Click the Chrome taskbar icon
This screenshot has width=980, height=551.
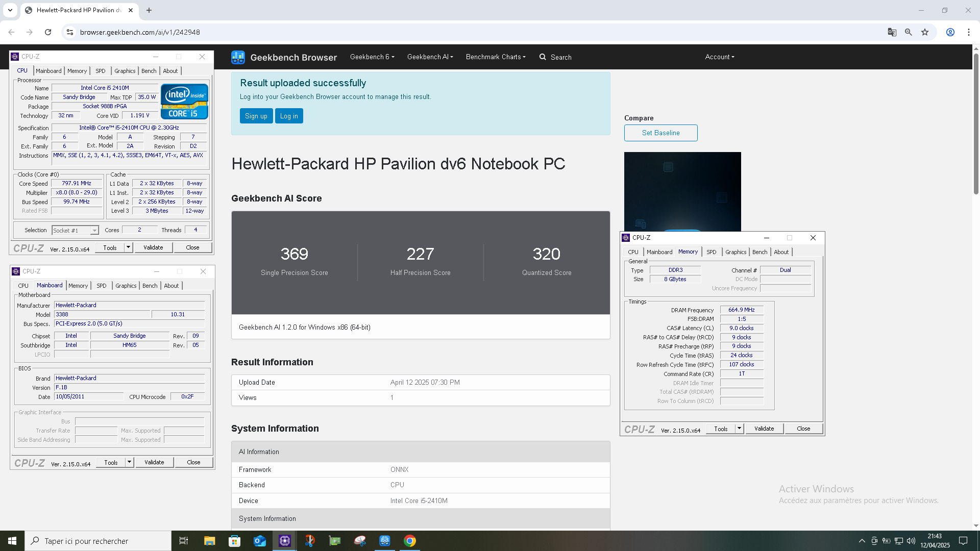(x=410, y=541)
